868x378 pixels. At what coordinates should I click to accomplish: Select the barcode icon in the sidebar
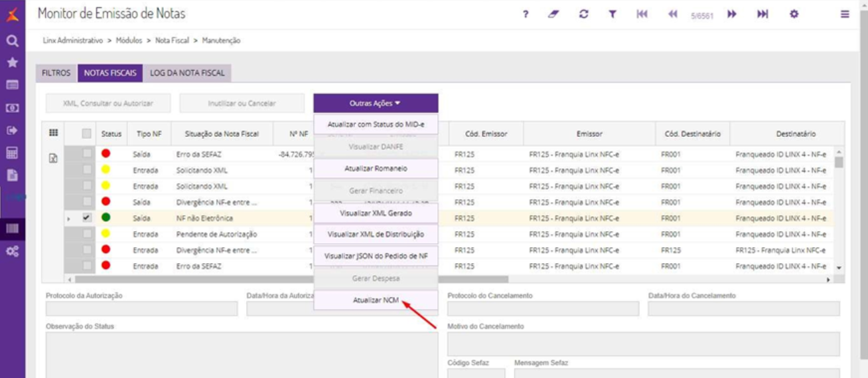(12, 229)
